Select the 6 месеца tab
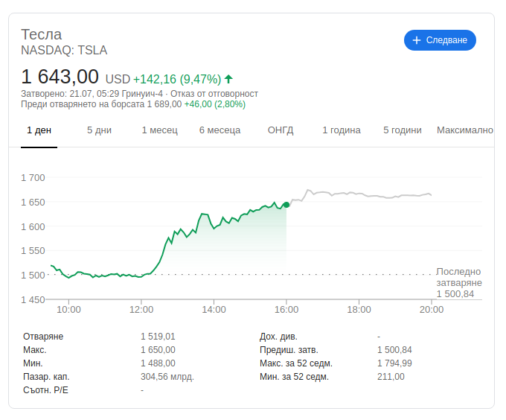 click(220, 130)
